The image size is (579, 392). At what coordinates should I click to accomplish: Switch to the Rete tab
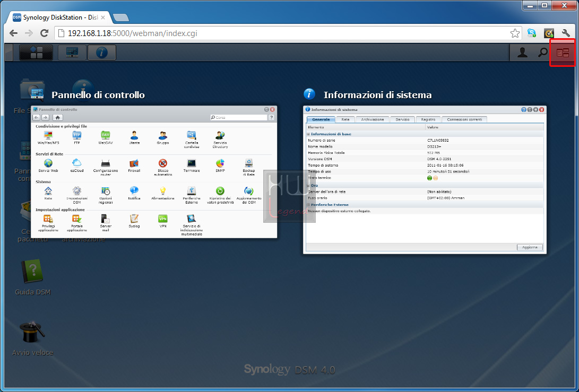(x=345, y=119)
